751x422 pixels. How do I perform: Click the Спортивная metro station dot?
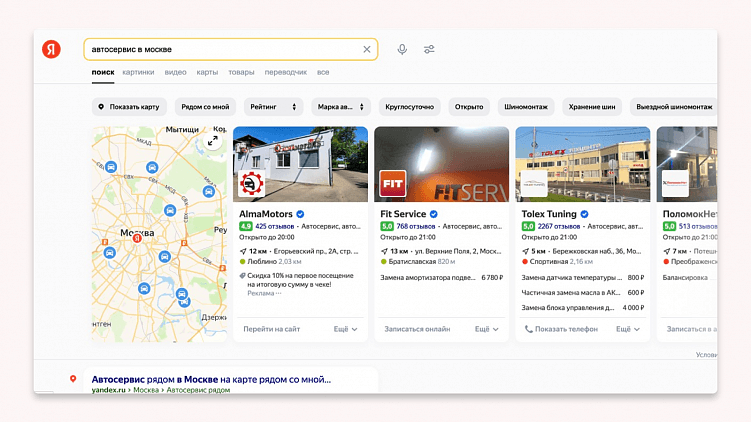[525, 262]
